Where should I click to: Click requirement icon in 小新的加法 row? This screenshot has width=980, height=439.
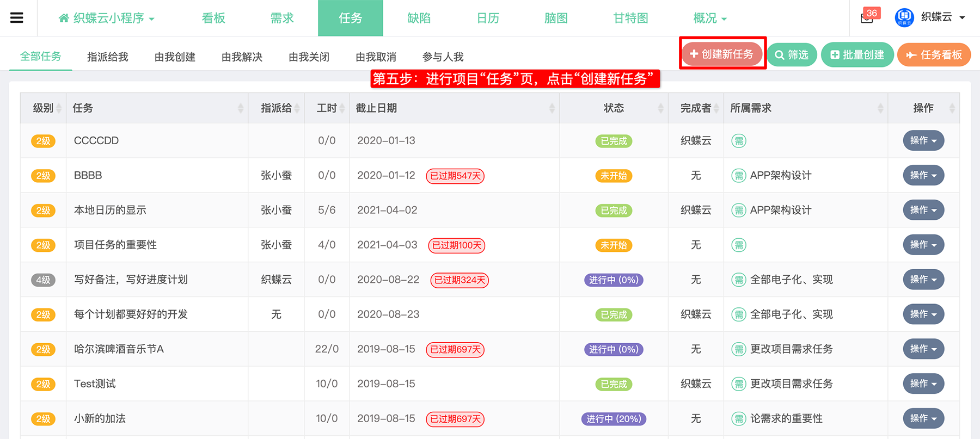(739, 419)
